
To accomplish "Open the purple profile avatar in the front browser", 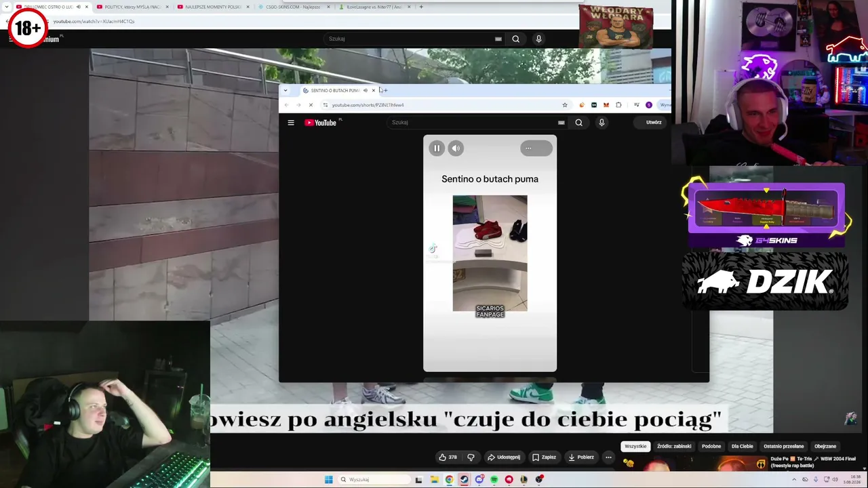I will (x=649, y=105).
